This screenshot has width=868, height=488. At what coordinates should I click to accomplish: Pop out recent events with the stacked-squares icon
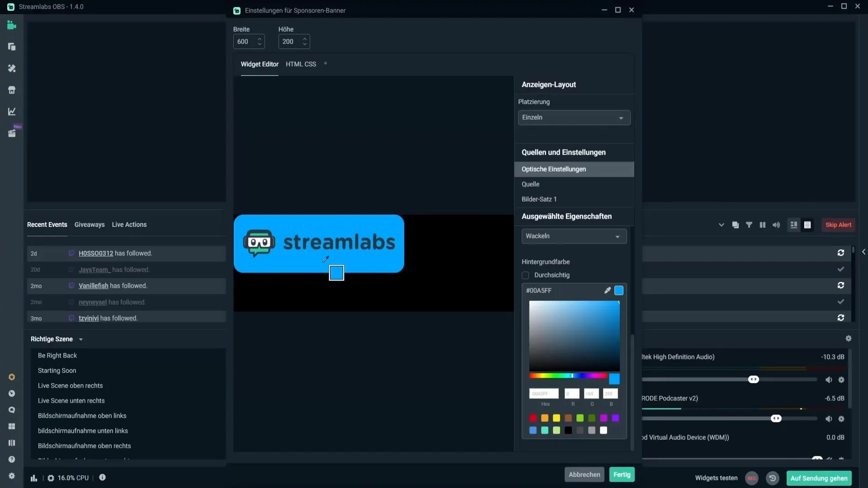point(736,225)
